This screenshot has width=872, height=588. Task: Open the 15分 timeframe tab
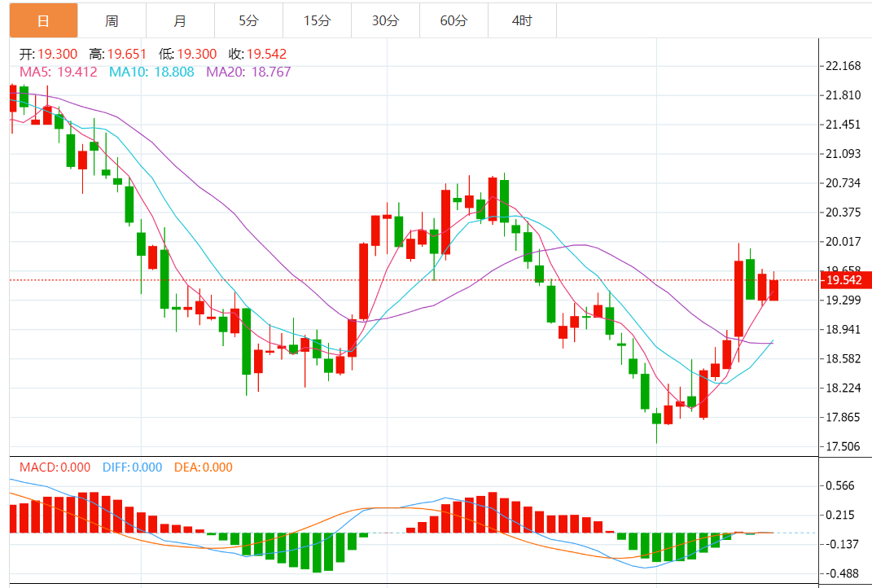pos(317,20)
